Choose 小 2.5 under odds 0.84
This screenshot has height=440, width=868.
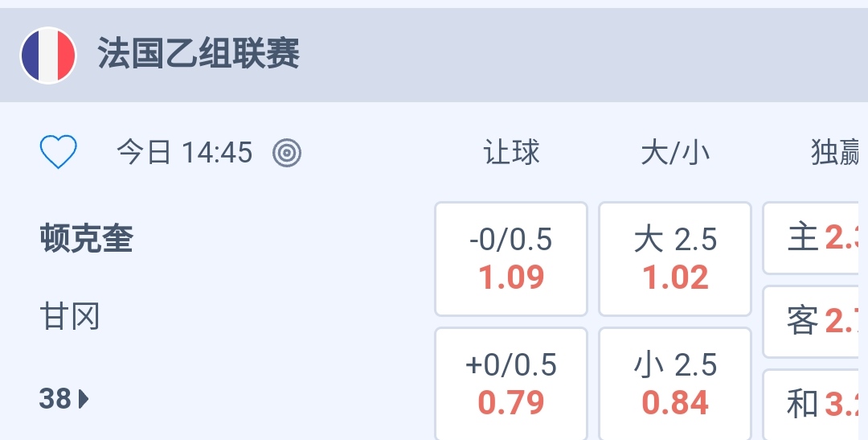675,384
